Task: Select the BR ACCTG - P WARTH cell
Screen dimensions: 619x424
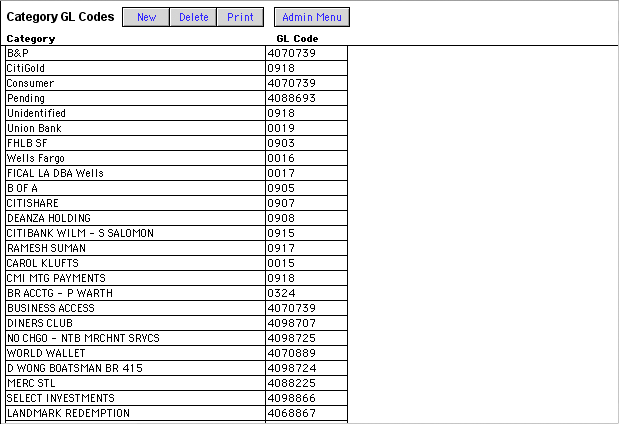Action: tap(135, 293)
